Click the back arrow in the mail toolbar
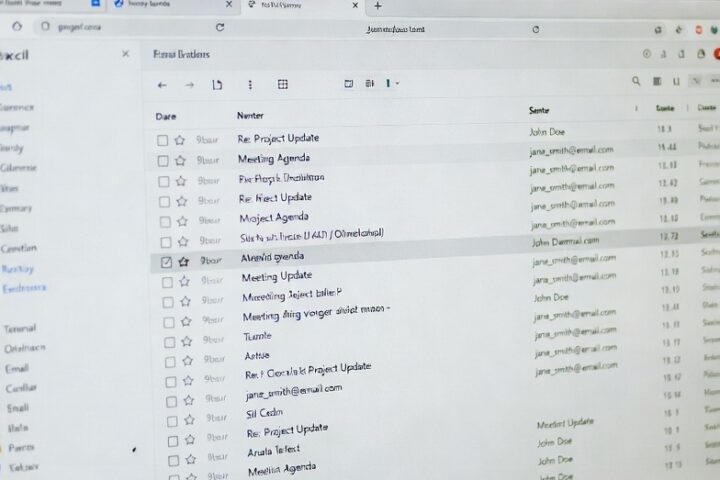The width and height of the screenshot is (720, 480). (162, 85)
